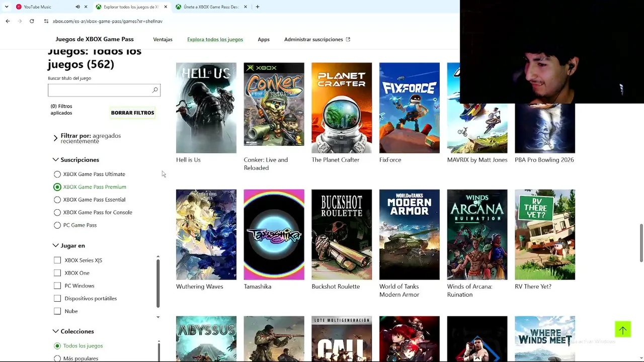Open the FixForce cover art
644x362 pixels.
pos(410,108)
